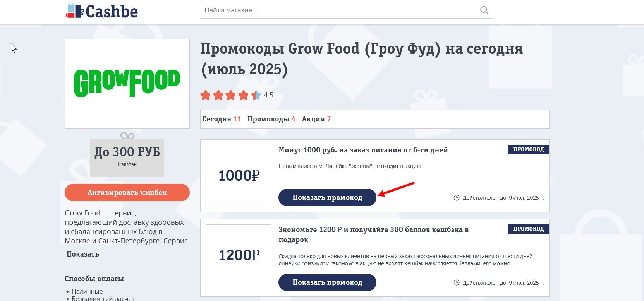Select the "Сегодня 11" tab
The height and width of the screenshot is (301, 644).
[222, 119]
